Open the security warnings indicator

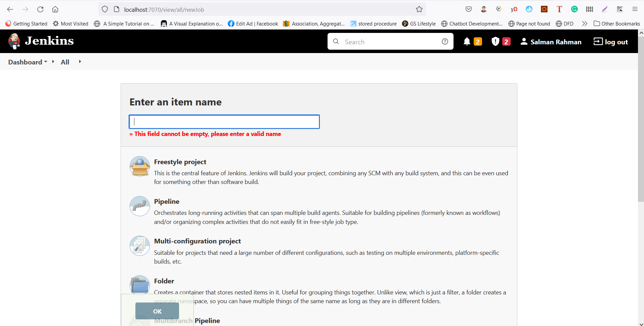click(x=495, y=41)
